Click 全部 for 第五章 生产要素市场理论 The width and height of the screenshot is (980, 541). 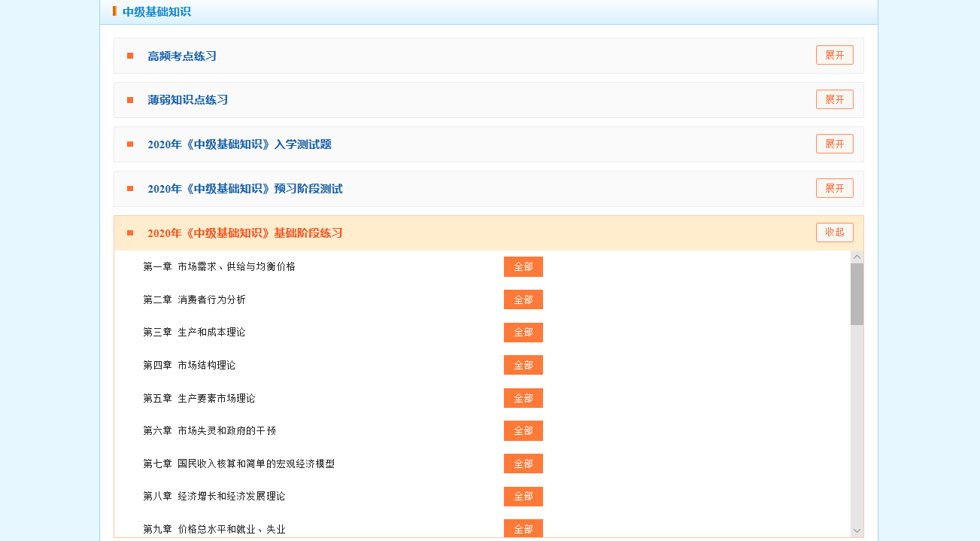click(523, 399)
